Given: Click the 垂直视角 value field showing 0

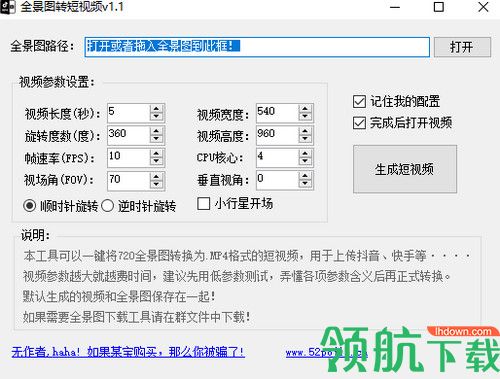Looking at the screenshot, I should tap(277, 180).
